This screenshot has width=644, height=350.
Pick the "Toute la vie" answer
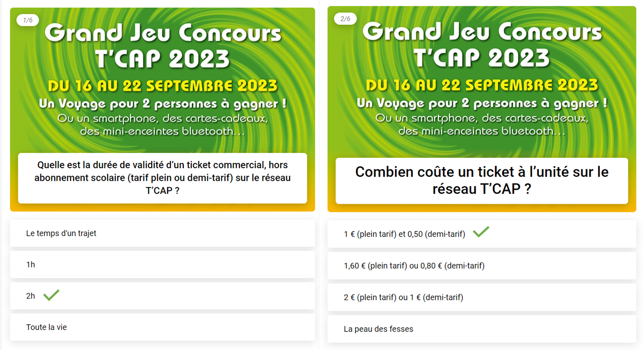click(x=162, y=327)
